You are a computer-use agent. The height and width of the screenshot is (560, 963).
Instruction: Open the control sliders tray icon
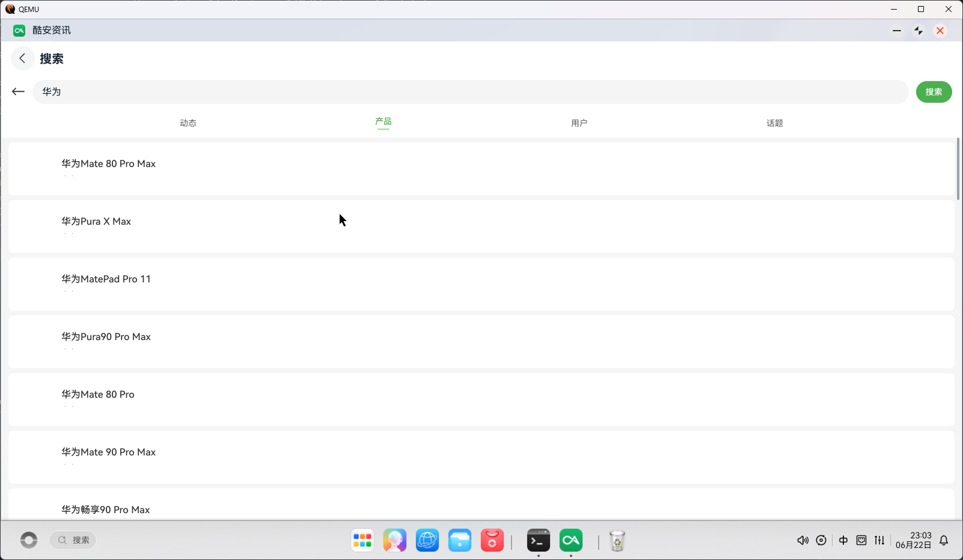(x=879, y=540)
